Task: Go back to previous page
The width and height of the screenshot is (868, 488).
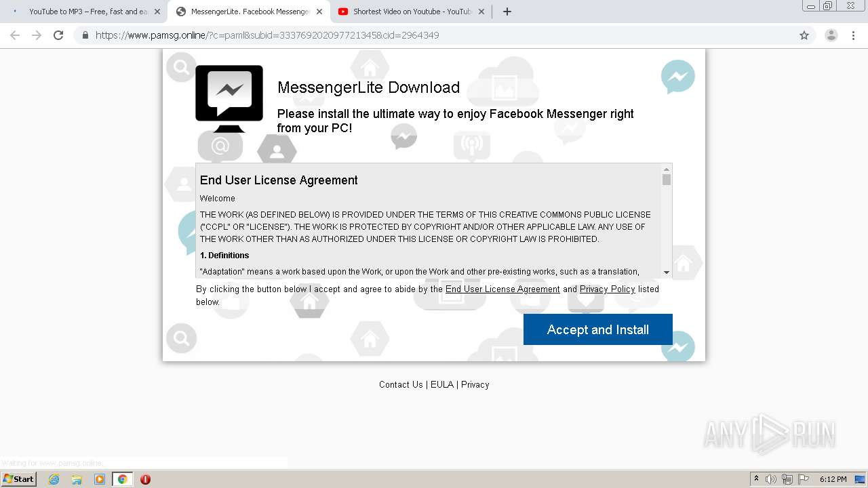Action: point(15,35)
